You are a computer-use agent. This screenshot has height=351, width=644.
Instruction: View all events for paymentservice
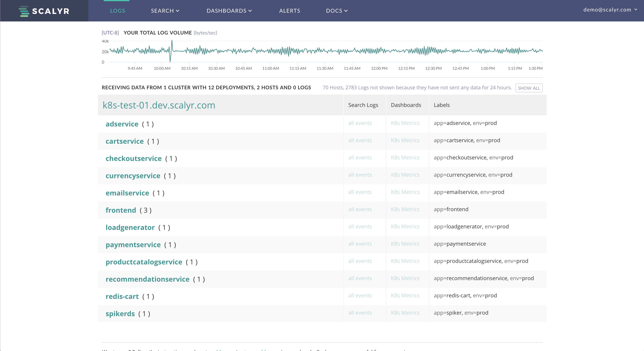tap(360, 244)
